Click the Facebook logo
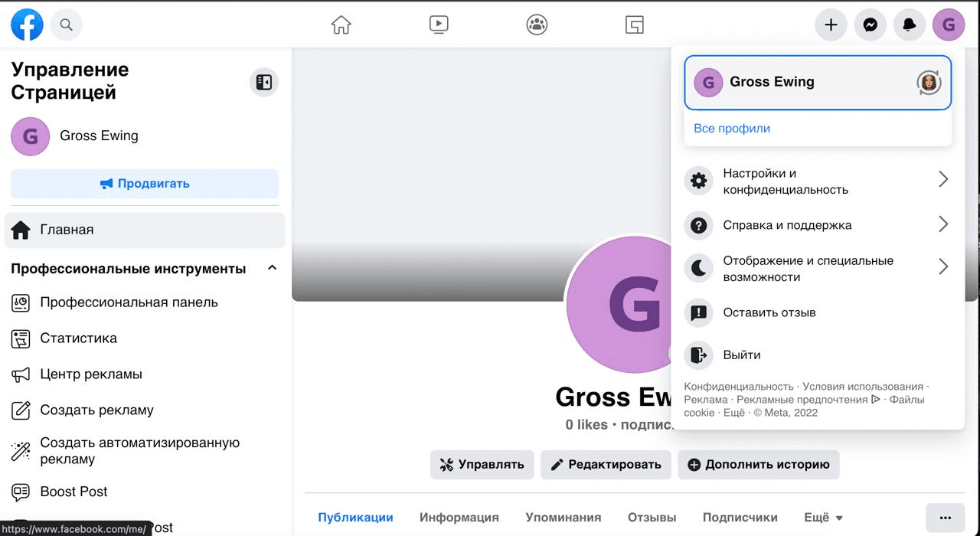The height and width of the screenshot is (536, 980). point(27,25)
